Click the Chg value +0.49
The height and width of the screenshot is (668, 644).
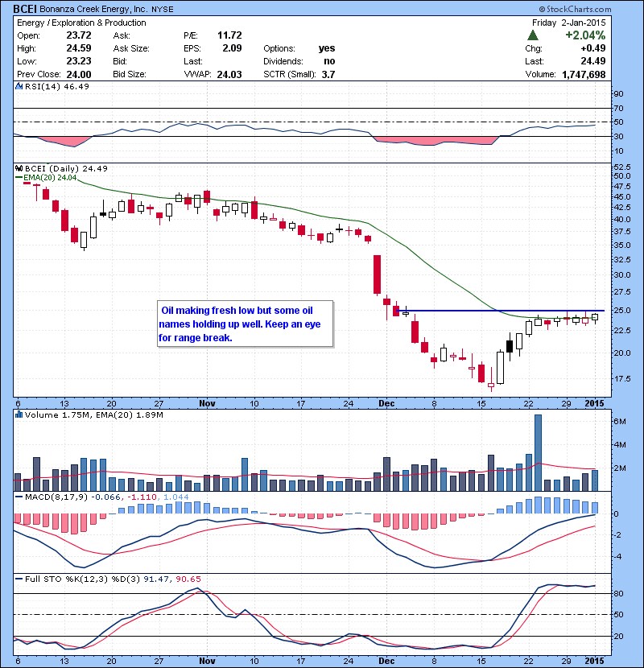593,48
